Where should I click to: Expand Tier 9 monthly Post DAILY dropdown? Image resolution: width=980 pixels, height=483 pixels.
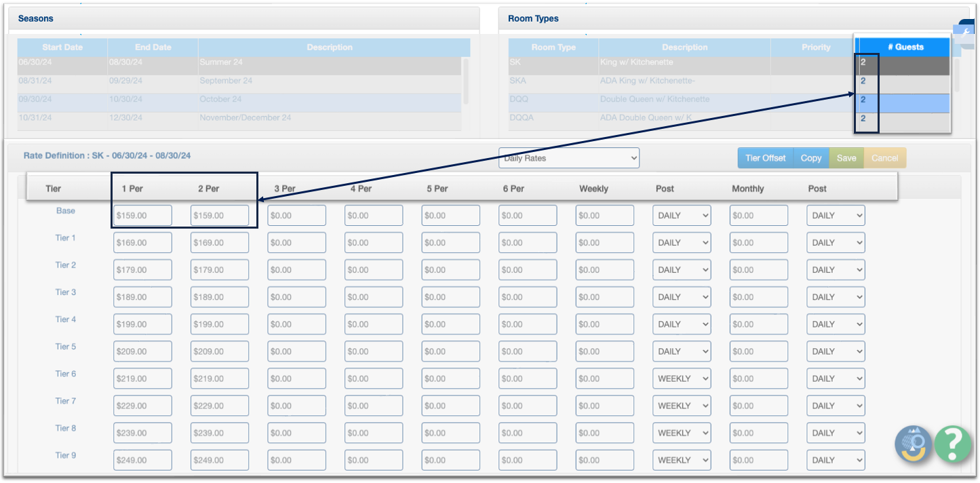point(836,460)
